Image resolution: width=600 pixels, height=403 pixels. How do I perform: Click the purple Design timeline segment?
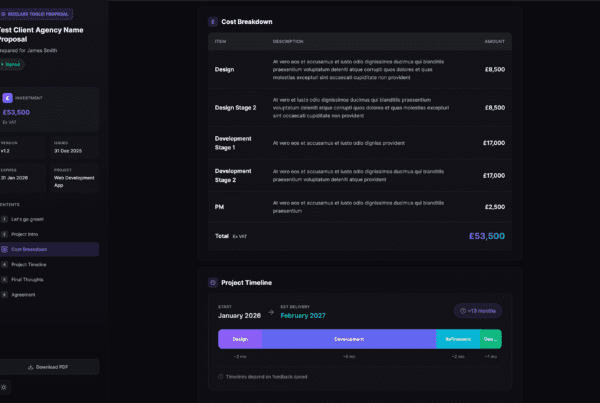(x=240, y=339)
